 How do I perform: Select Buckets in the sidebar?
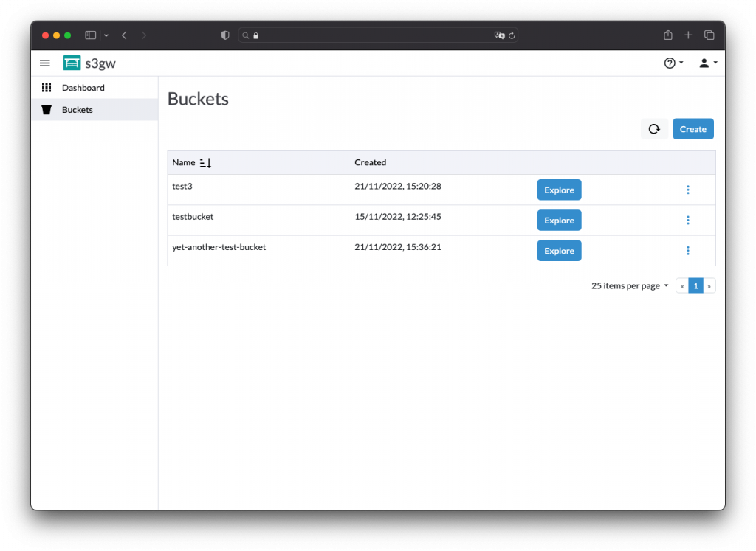pos(77,110)
